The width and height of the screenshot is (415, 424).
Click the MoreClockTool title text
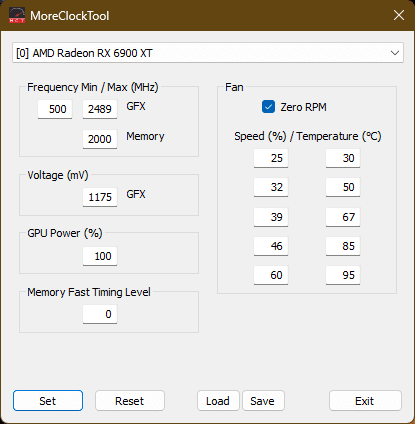(x=70, y=16)
